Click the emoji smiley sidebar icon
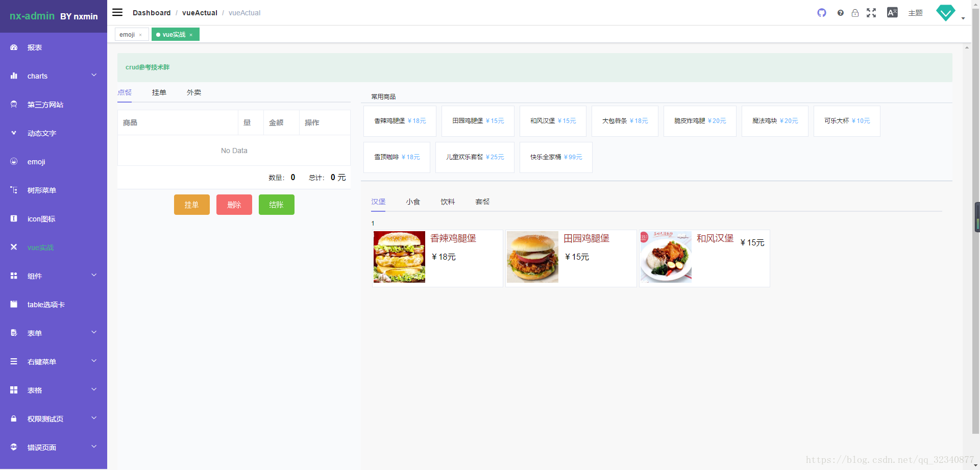This screenshot has height=470, width=980. (14, 162)
